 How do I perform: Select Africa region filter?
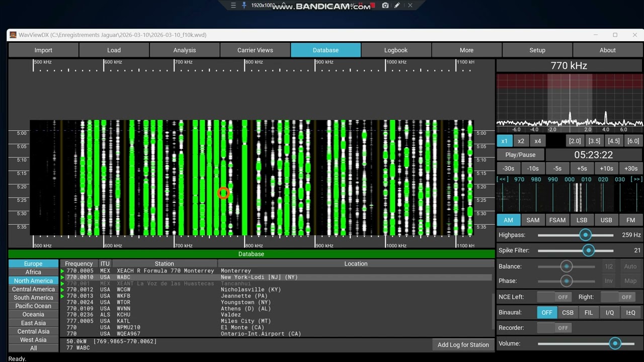[33, 273]
